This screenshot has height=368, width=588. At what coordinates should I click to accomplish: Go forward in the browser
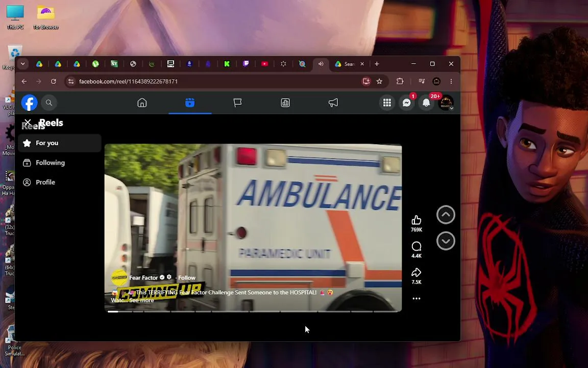(39, 81)
